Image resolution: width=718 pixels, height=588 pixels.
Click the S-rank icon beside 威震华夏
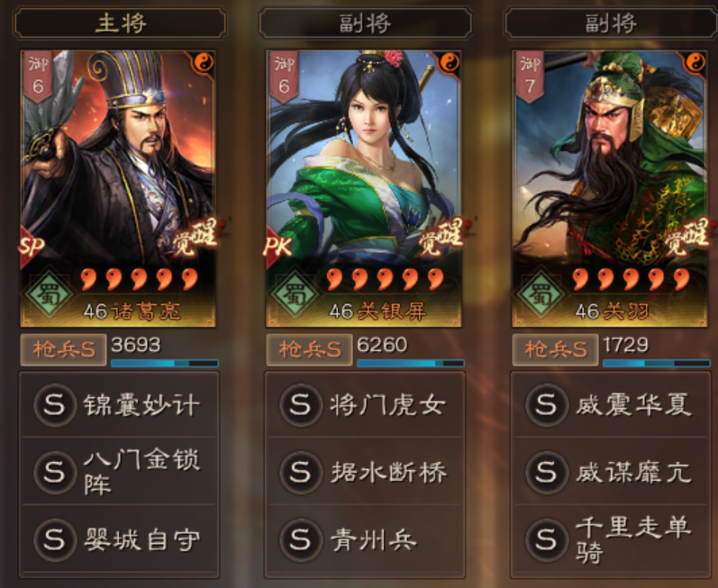tap(546, 405)
